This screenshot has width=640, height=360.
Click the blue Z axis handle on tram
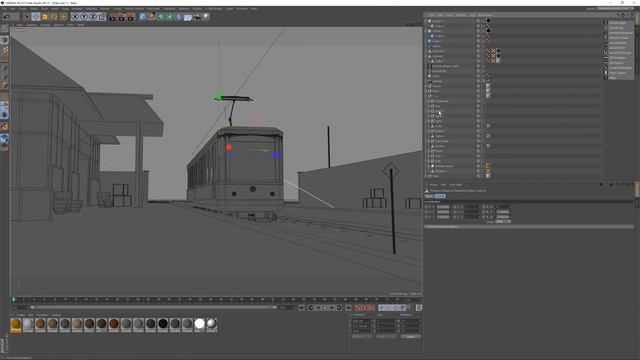pyautogui.click(x=276, y=155)
